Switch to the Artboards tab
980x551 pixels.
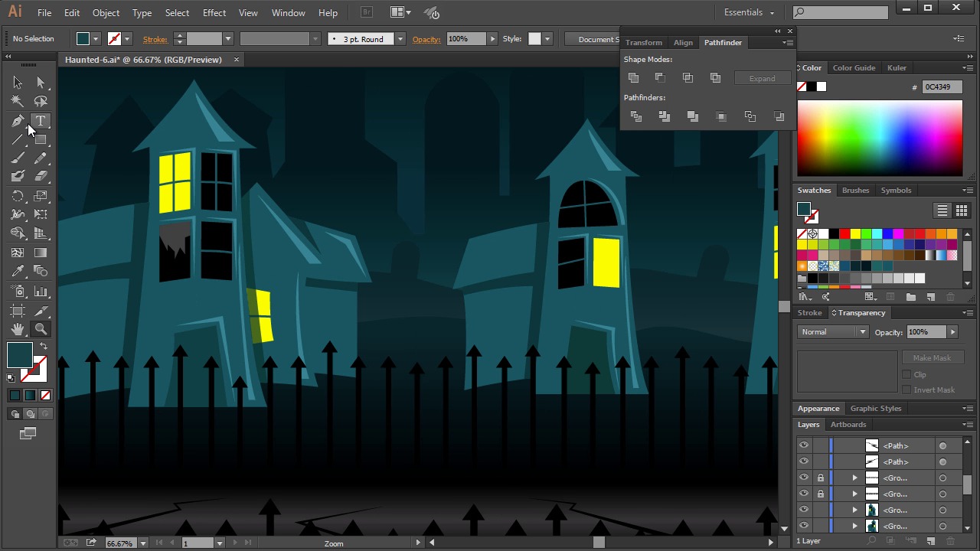point(848,425)
